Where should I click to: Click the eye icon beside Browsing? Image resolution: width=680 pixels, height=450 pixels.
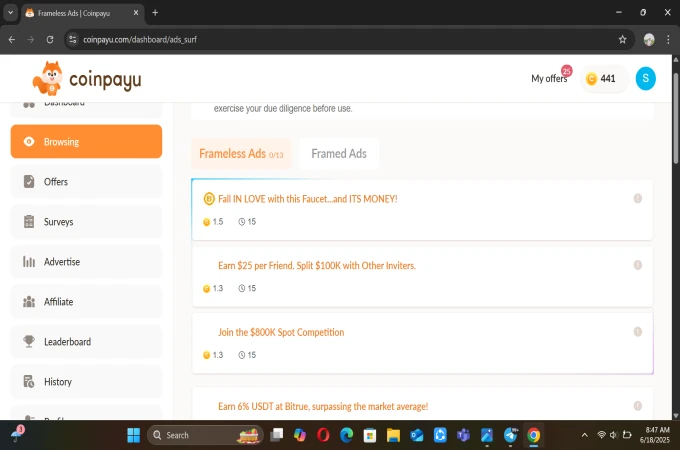(x=29, y=141)
